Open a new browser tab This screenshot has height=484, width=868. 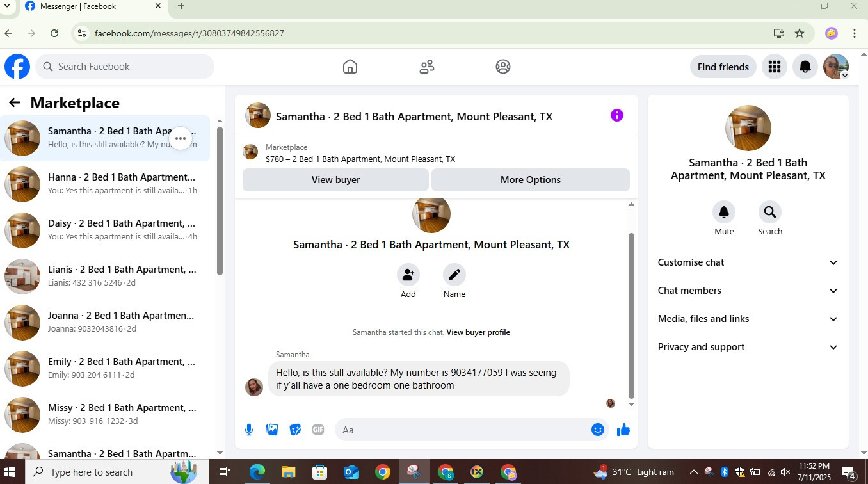click(181, 6)
